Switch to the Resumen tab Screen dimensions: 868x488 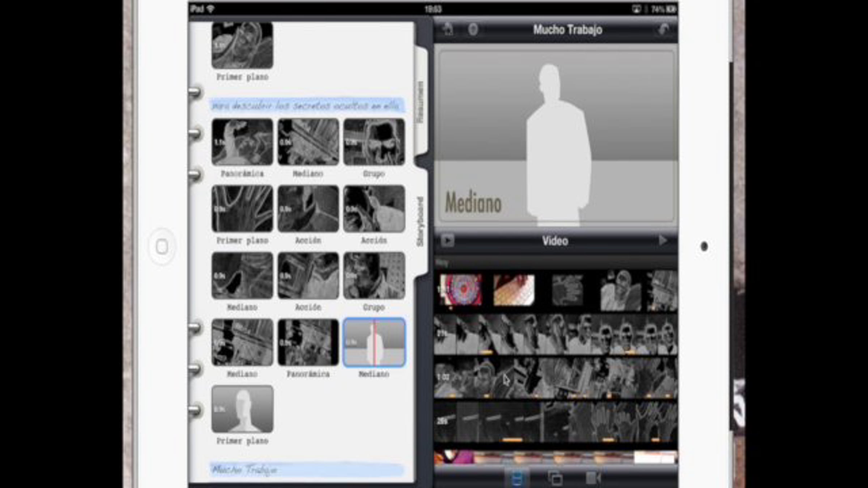pyautogui.click(x=420, y=102)
